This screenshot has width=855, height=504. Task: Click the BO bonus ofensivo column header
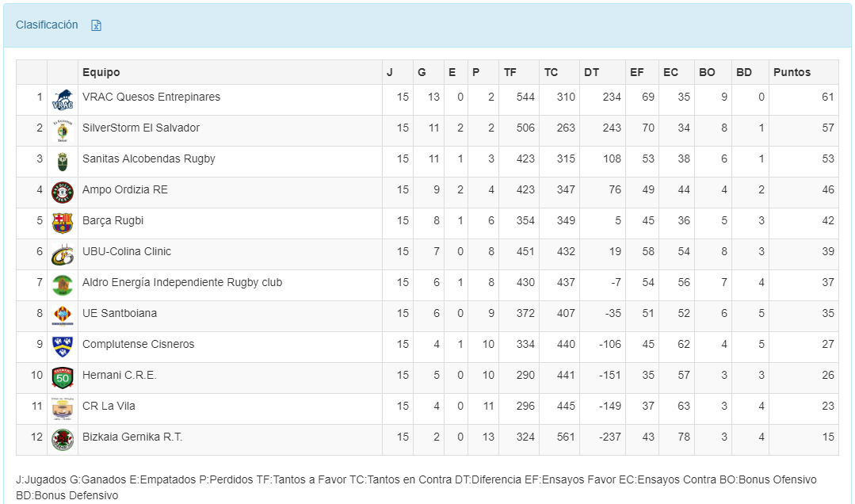(707, 72)
